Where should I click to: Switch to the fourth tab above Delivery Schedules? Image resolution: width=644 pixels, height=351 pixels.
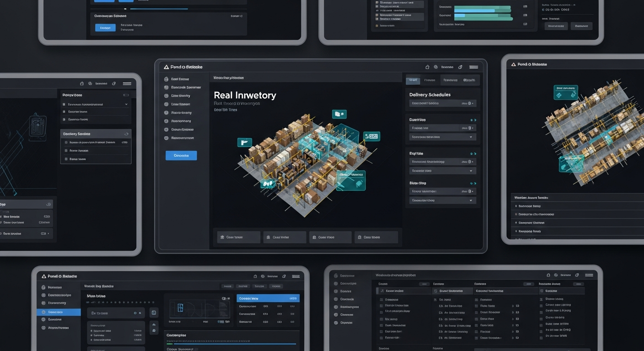pos(469,80)
